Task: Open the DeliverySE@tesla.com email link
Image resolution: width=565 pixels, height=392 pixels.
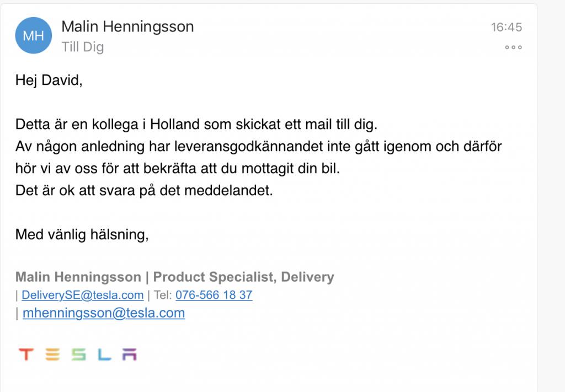Action: (x=83, y=295)
